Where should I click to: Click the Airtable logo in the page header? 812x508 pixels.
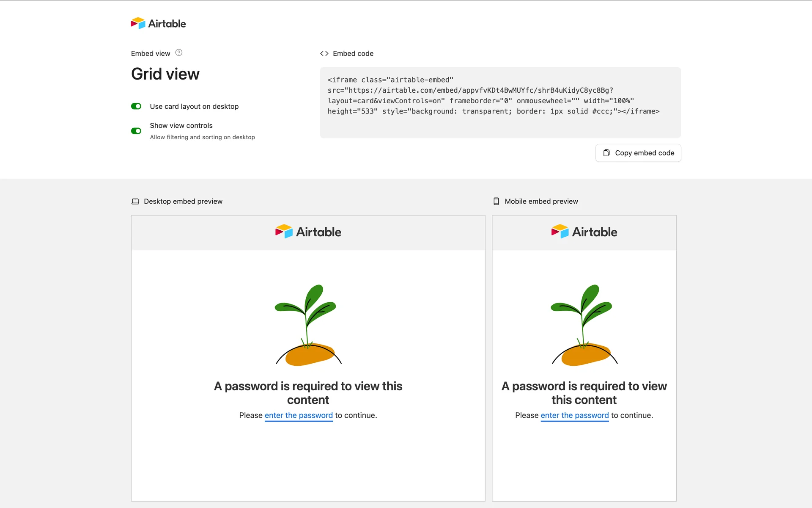point(158,23)
